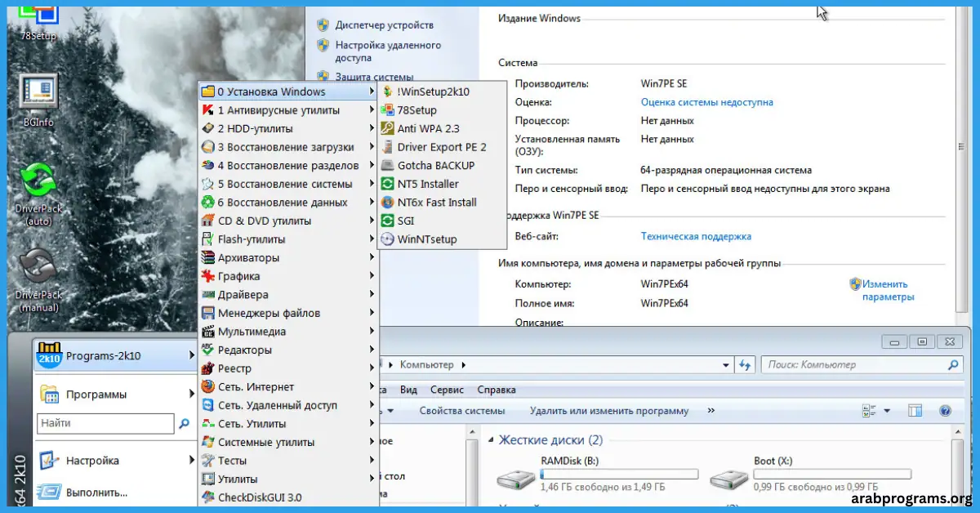Expand the Реестр submenu arrow

point(372,368)
